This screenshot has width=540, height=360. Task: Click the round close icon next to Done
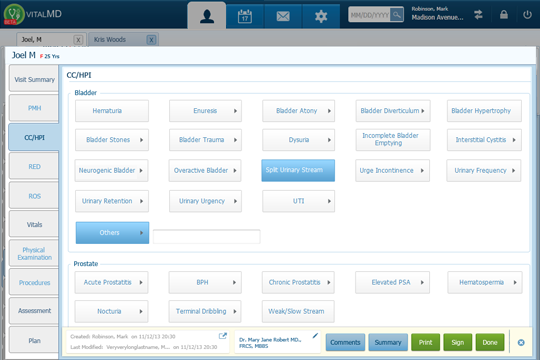click(x=521, y=342)
